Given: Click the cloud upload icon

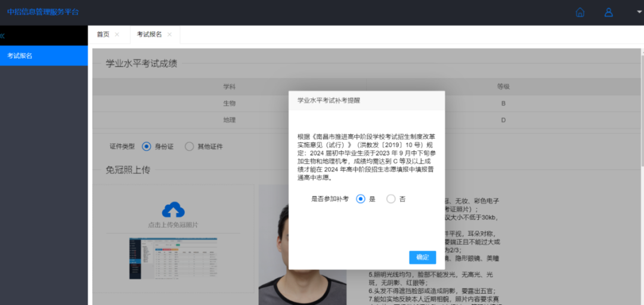Looking at the screenshot, I should tap(174, 210).
